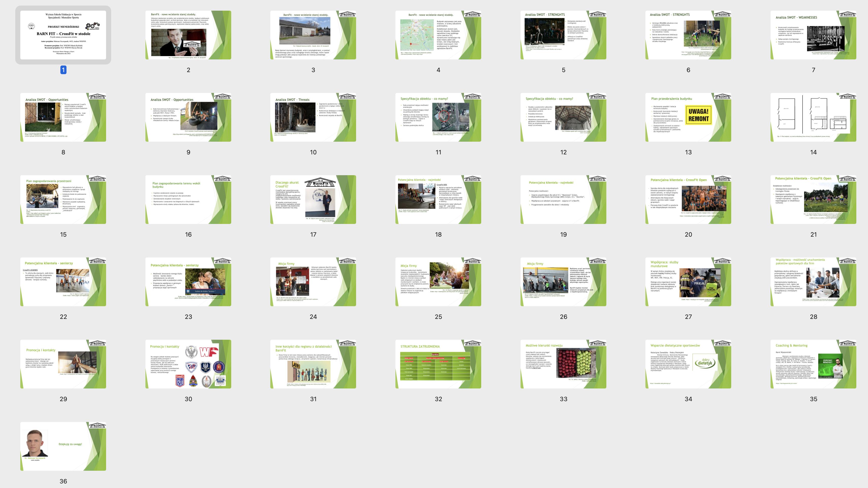Image resolution: width=868 pixels, height=488 pixels.
Task: Click slide 10 Analiza SWOT Threats
Action: 313,117
